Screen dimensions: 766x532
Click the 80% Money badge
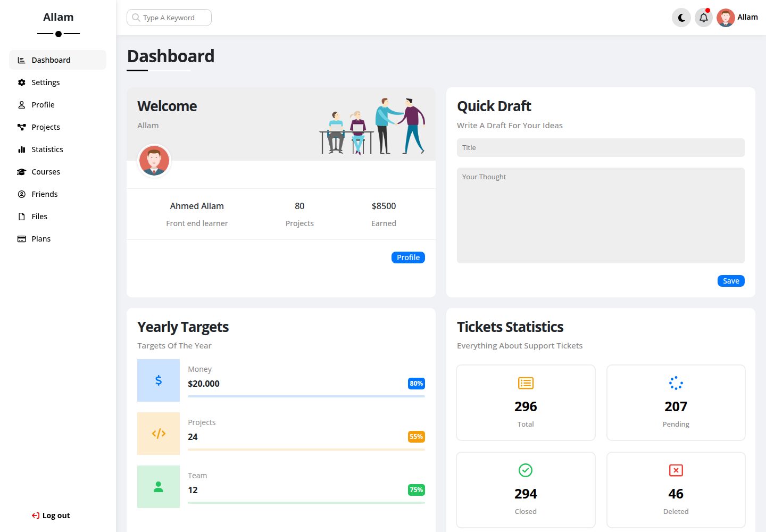(417, 384)
